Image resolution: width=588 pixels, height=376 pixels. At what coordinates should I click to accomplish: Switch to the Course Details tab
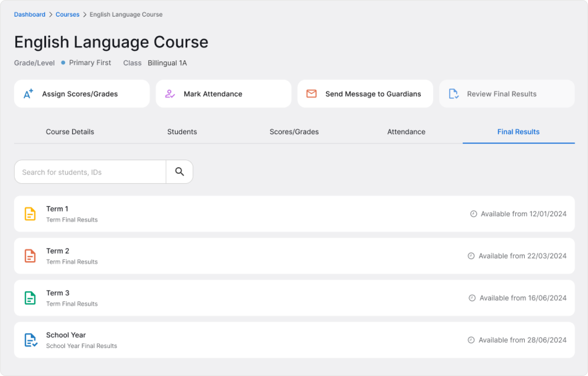coord(70,132)
